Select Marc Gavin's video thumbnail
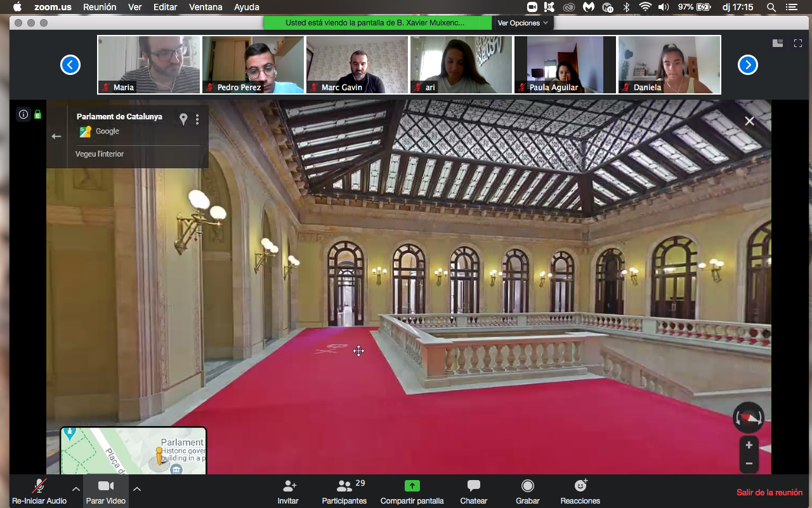 coord(357,65)
